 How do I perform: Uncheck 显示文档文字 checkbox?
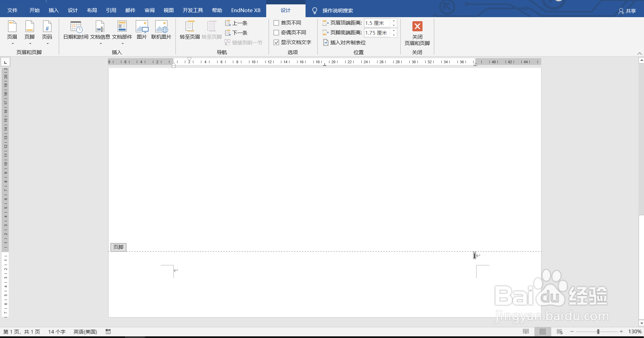point(276,42)
